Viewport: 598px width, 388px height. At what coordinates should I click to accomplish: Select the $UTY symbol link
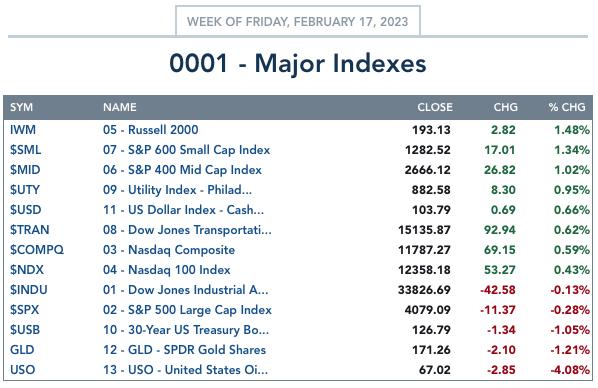tap(25, 190)
